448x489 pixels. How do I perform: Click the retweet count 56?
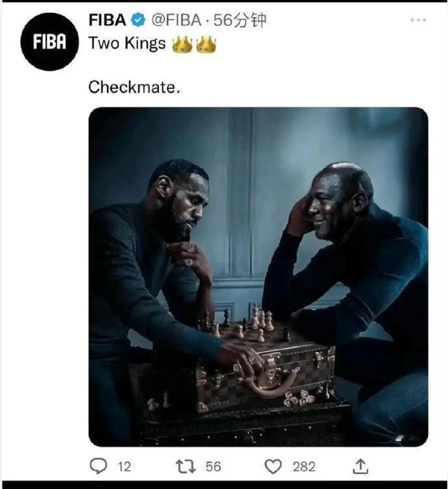[213, 467]
